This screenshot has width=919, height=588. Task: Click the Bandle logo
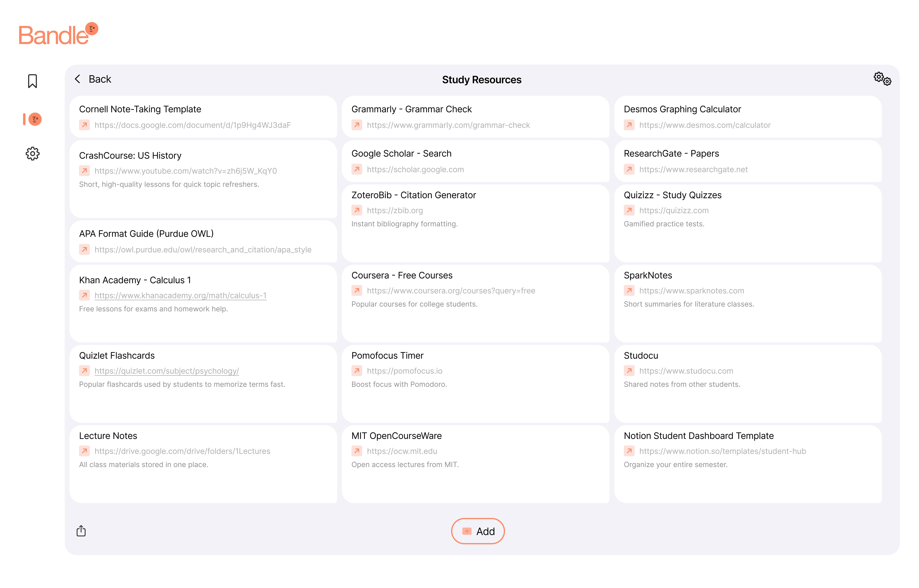click(x=59, y=34)
